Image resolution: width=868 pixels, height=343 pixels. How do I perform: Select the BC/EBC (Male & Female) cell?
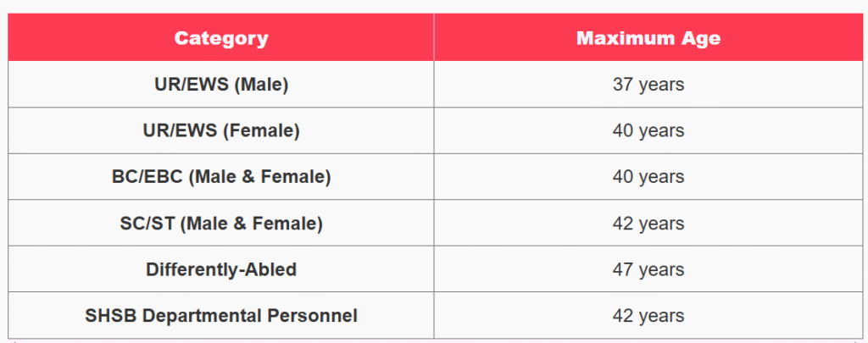tap(221, 177)
